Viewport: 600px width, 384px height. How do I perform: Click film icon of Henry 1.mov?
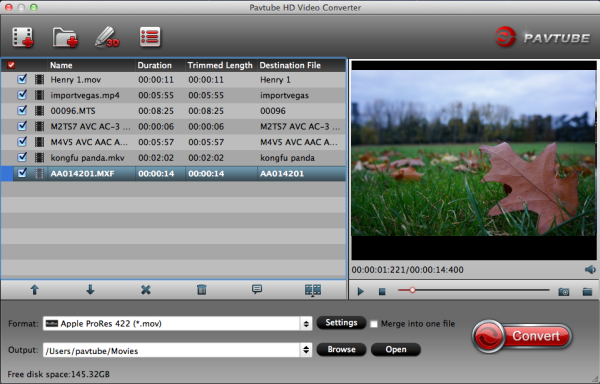(x=39, y=80)
